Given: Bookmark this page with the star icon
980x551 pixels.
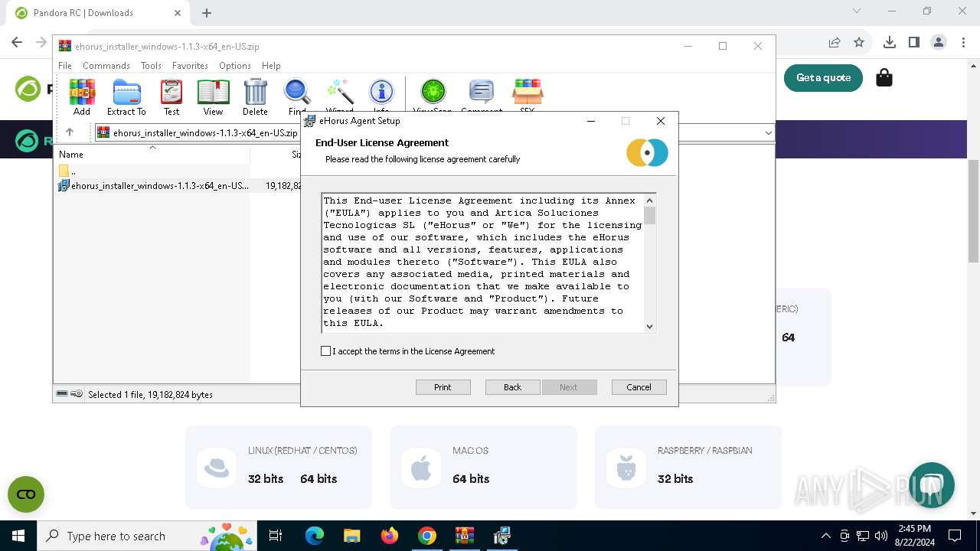Looking at the screenshot, I should coord(859,42).
